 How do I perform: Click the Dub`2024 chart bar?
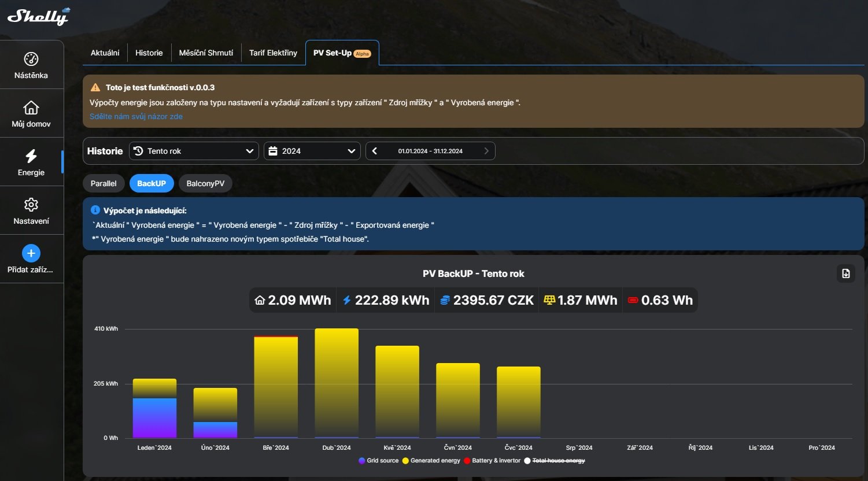[x=337, y=383]
